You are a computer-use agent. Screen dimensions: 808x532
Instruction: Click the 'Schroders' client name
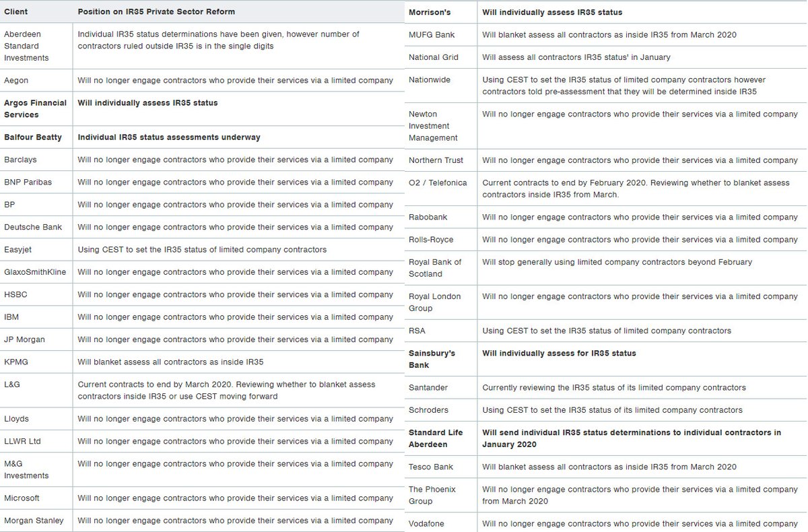tap(428, 409)
